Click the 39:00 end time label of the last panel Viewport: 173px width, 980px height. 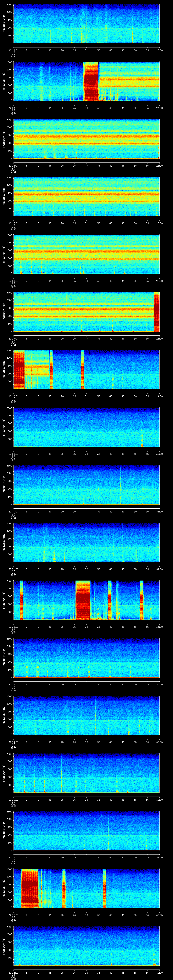(159, 972)
